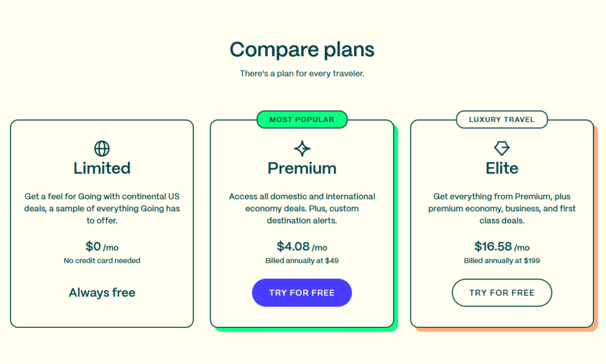Select the sparkle icon above Premium
The height and width of the screenshot is (364, 606).
(302, 148)
